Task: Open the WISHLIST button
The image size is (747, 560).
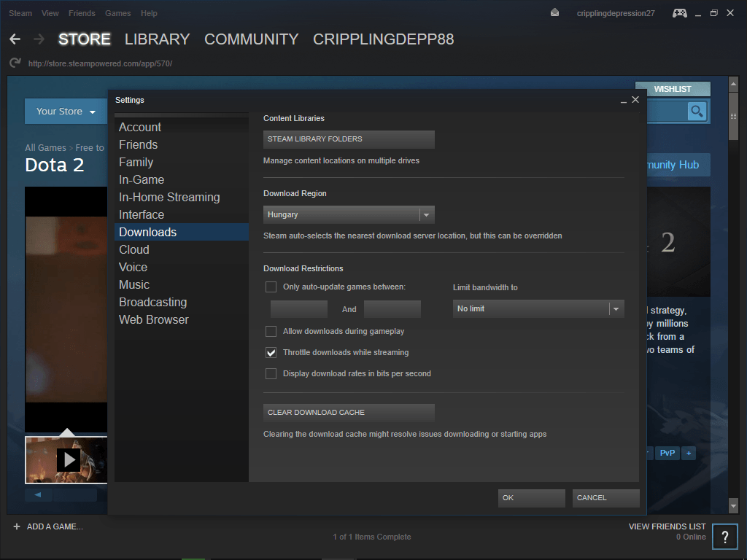Action: pyautogui.click(x=673, y=89)
